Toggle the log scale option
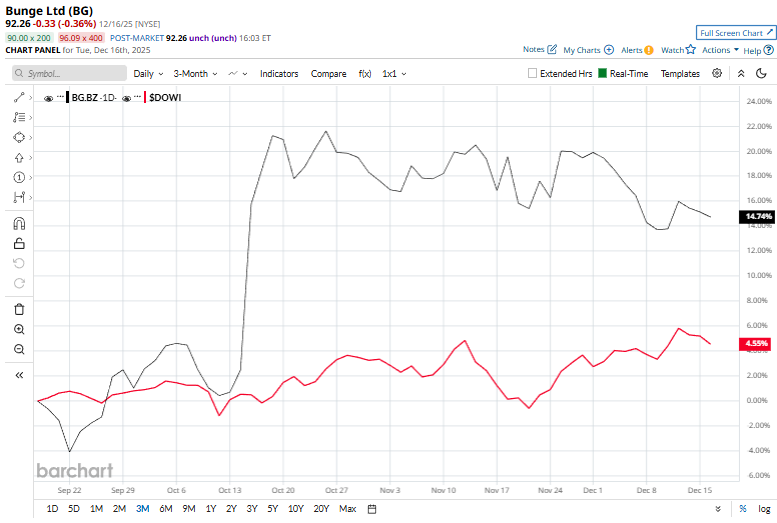Image resolution: width=777 pixels, height=523 pixels. coord(764,509)
